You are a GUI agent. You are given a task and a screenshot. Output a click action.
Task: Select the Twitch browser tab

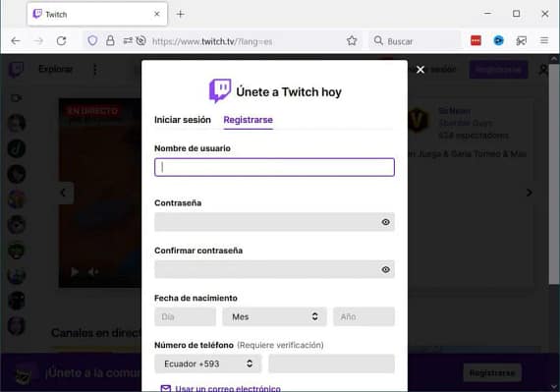click(97, 14)
